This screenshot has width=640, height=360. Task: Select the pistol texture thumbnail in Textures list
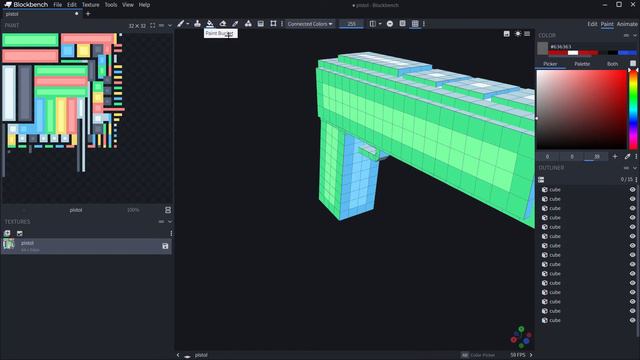(9, 244)
